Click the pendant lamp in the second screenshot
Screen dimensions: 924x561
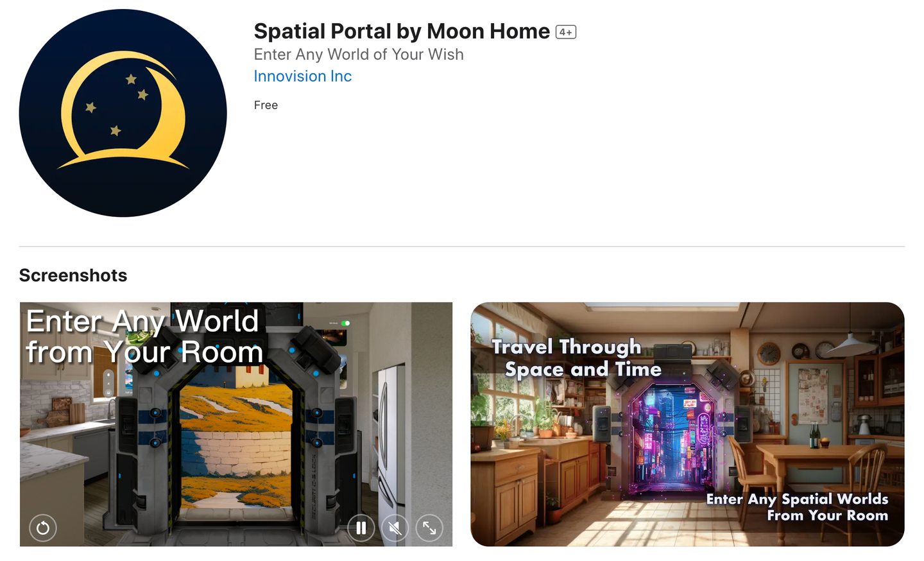[x=851, y=347]
